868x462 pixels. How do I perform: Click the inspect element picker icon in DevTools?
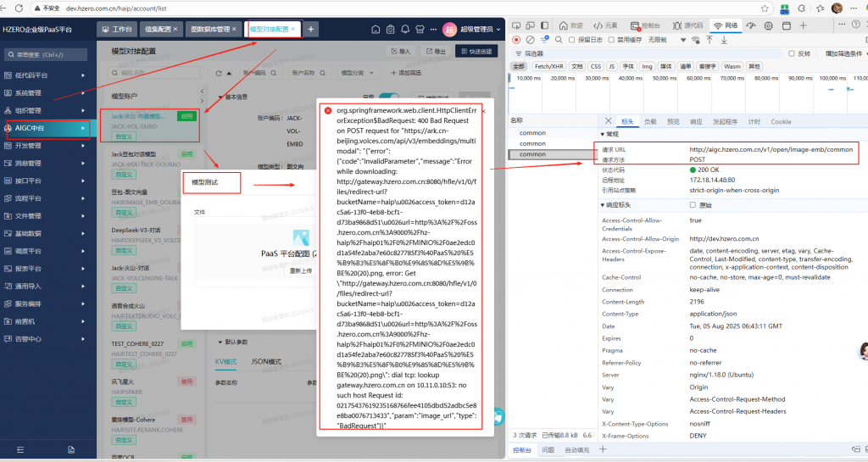(x=517, y=25)
